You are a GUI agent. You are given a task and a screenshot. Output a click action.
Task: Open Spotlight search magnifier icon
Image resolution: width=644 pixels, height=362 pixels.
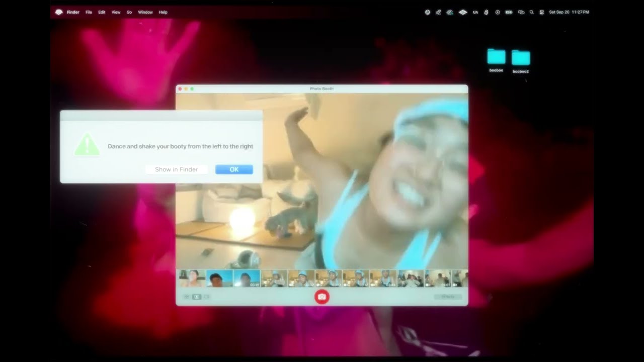coord(531,12)
